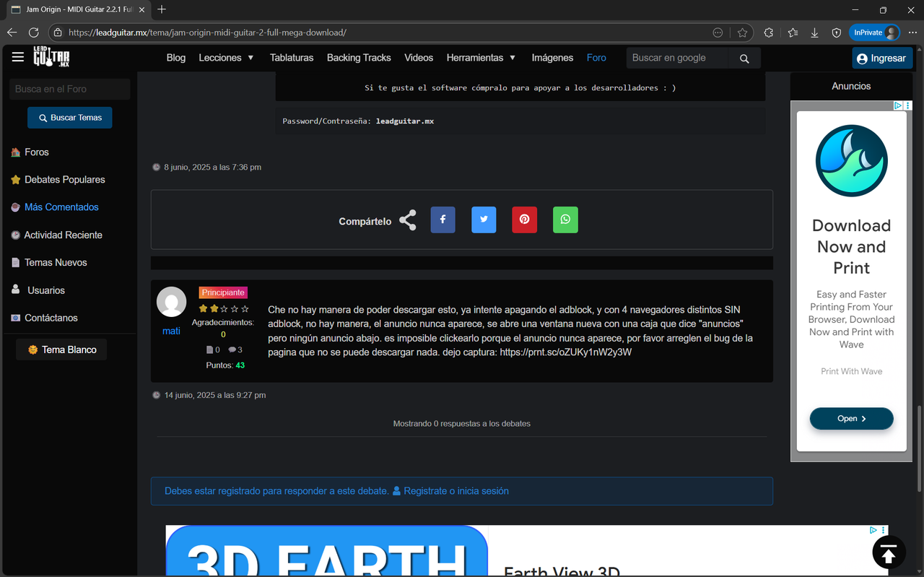The width and height of the screenshot is (924, 577).
Task: Go to Lead Guitar MX logo homepage
Action: [51, 57]
